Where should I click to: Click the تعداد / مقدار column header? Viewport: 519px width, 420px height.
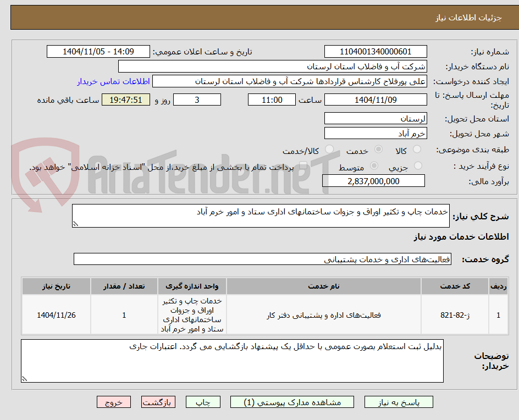click(x=124, y=286)
